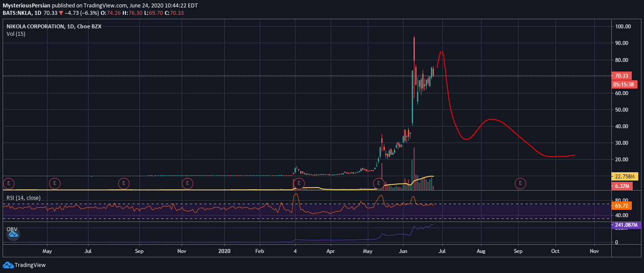Click the Jun label on time axis
This screenshot has width=644, height=273.
click(x=403, y=251)
